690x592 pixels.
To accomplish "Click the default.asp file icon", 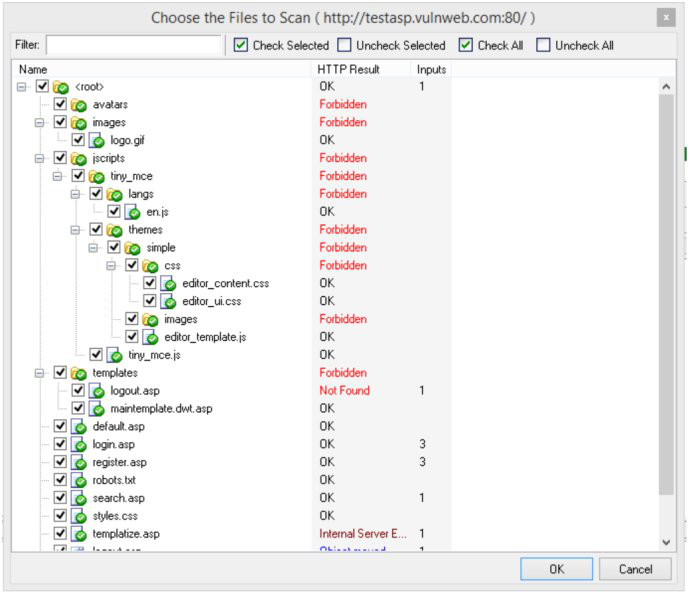I will pyautogui.click(x=79, y=427).
